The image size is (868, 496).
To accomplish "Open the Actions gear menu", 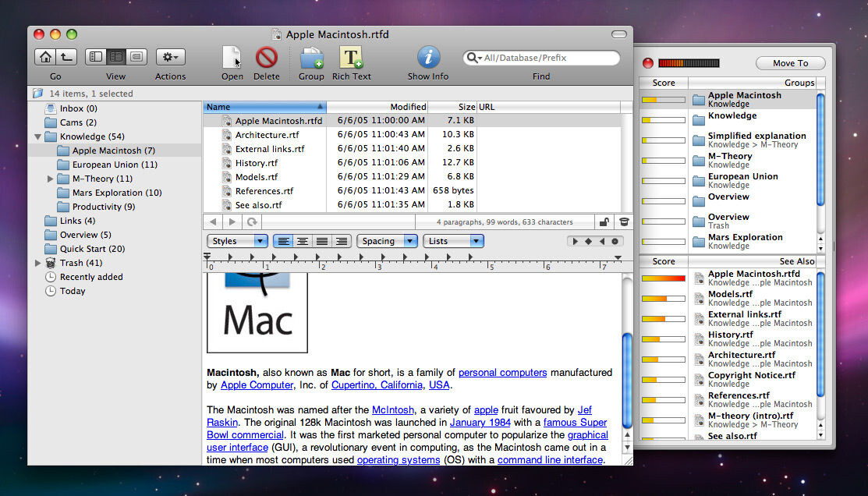I will pyautogui.click(x=170, y=57).
